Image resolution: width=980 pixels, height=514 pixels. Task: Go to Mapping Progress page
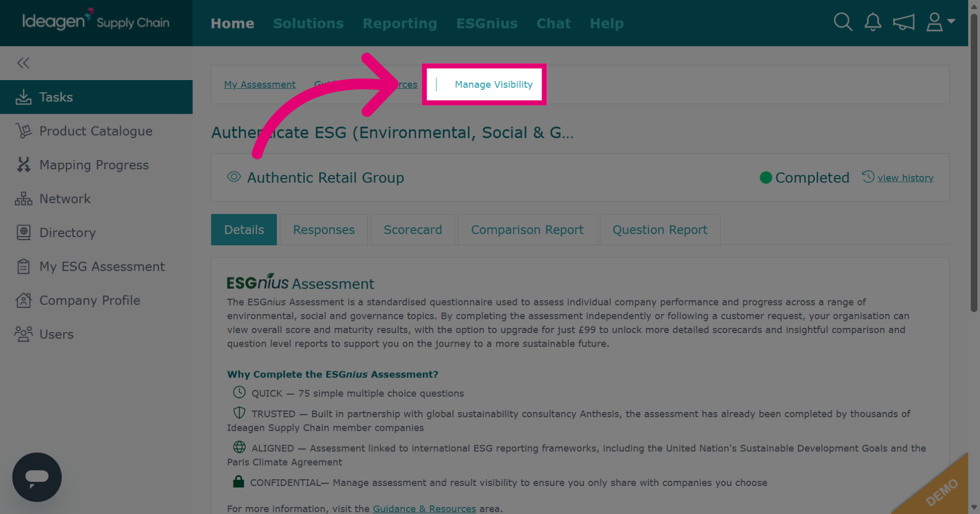[96, 165]
